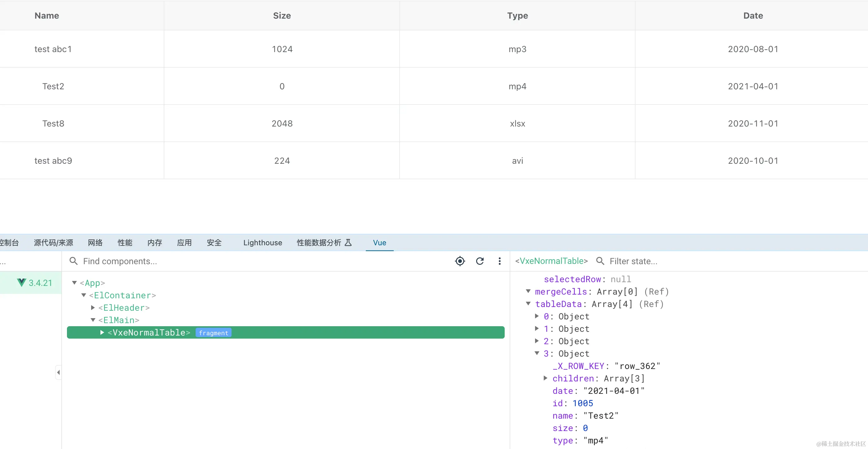The width and height of the screenshot is (868, 449).
Task: Click the Size column header
Action: click(282, 16)
